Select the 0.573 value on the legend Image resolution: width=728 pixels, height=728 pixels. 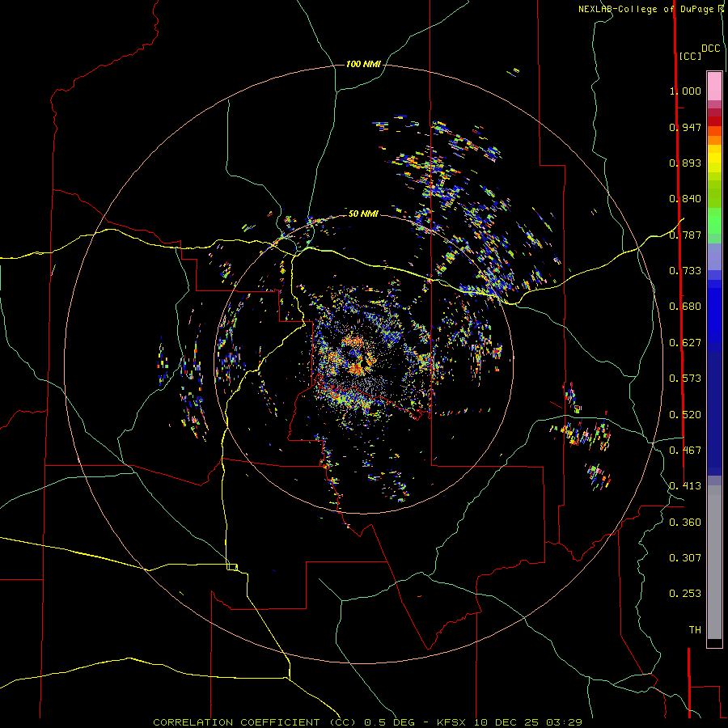(x=685, y=379)
